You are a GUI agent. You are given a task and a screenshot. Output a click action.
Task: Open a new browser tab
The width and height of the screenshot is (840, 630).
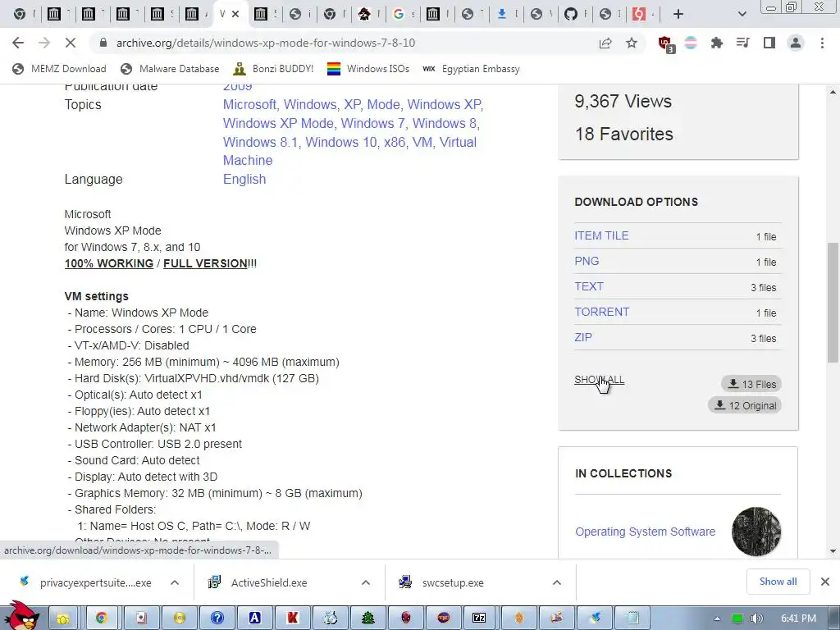point(678,14)
